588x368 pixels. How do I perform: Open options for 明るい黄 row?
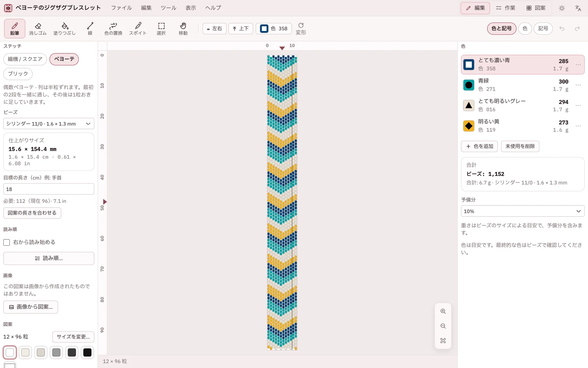tap(578, 126)
